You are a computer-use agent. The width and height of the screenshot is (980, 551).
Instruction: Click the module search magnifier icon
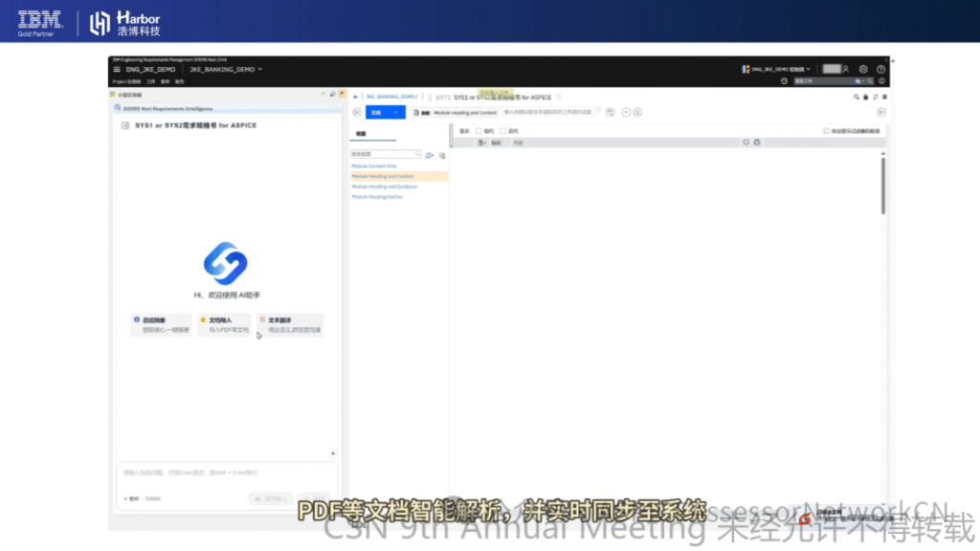(857, 97)
